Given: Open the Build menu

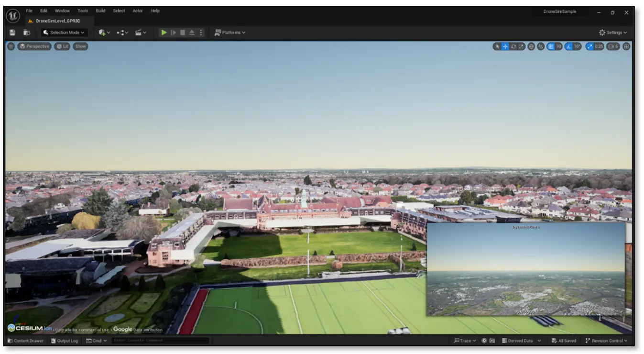Looking at the screenshot, I should click(100, 11).
